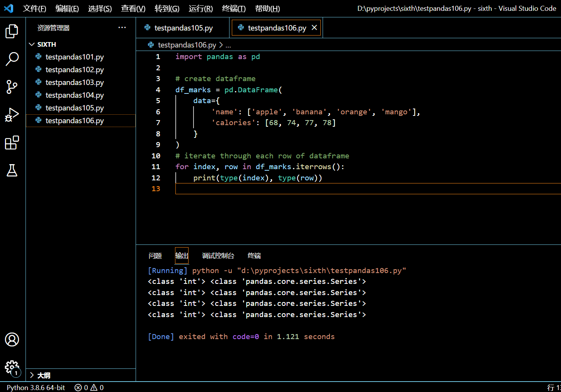Place cursor on empty line 13
This screenshot has height=392, width=561.
pyautogui.click(x=368, y=189)
